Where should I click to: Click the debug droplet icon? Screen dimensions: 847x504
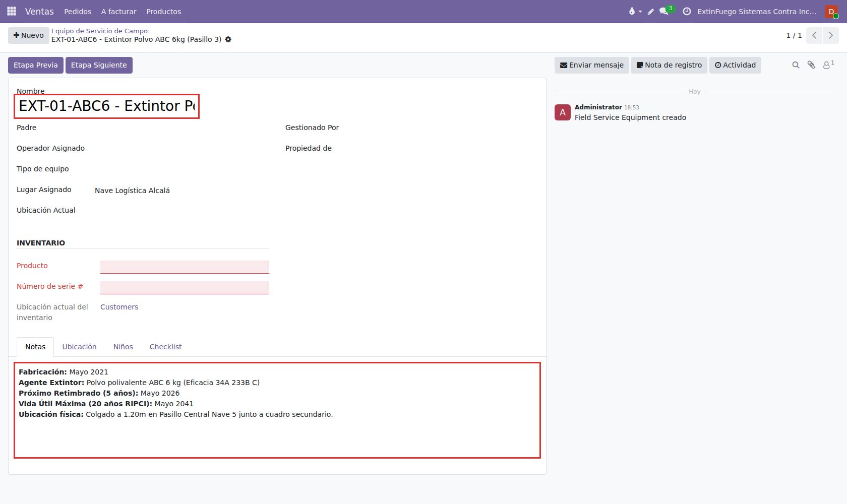click(632, 11)
